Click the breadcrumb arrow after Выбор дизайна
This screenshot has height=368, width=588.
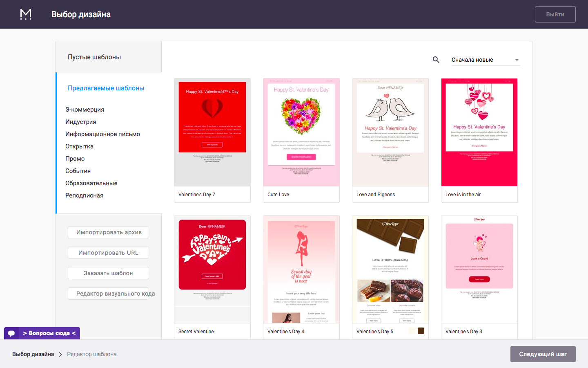tap(60, 355)
